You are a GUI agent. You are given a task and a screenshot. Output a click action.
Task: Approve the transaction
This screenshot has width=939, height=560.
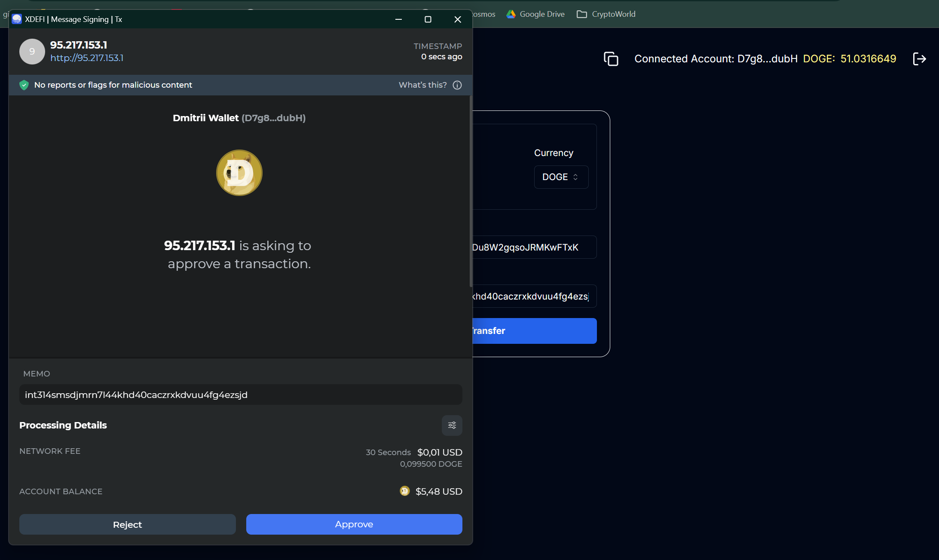354,524
